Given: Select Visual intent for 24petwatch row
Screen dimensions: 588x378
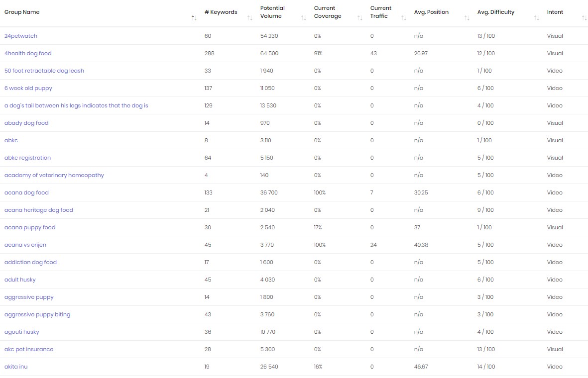Looking at the screenshot, I should [x=555, y=36].
